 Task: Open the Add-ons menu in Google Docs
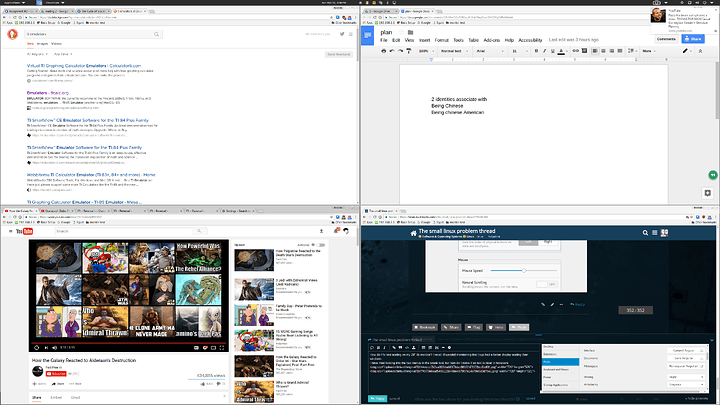[x=492, y=40]
